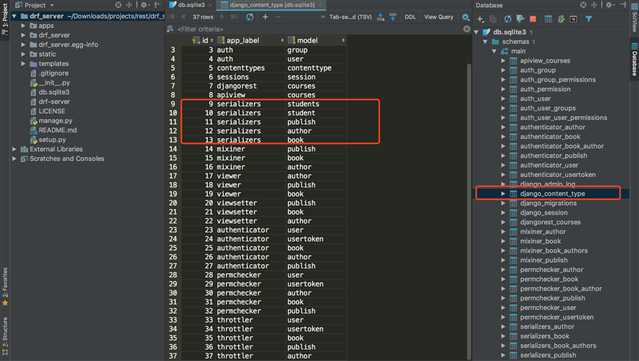Select README.md in project tree
Image resolution: width=639 pixels, height=361 pixels.
pyautogui.click(x=57, y=130)
